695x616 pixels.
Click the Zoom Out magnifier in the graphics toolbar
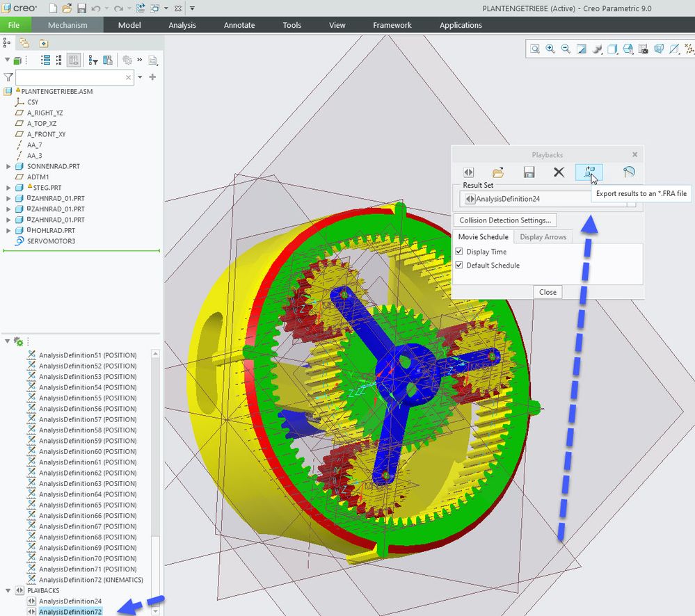coord(566,49)
